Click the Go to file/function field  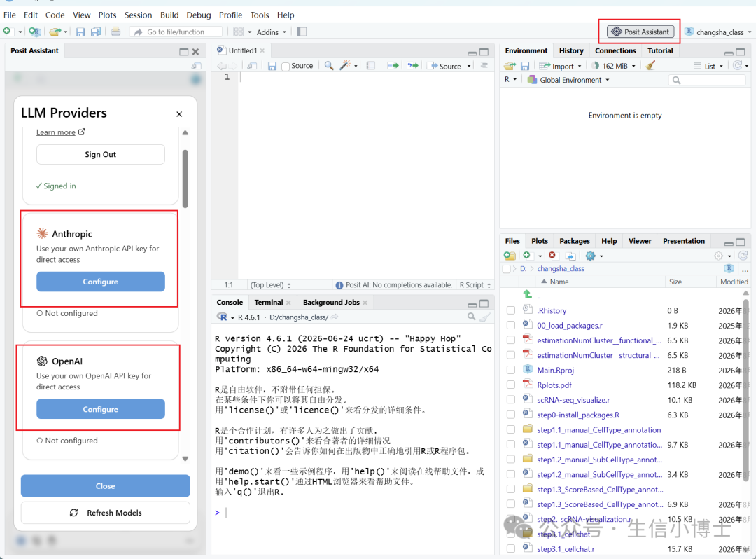coord(176,32)
